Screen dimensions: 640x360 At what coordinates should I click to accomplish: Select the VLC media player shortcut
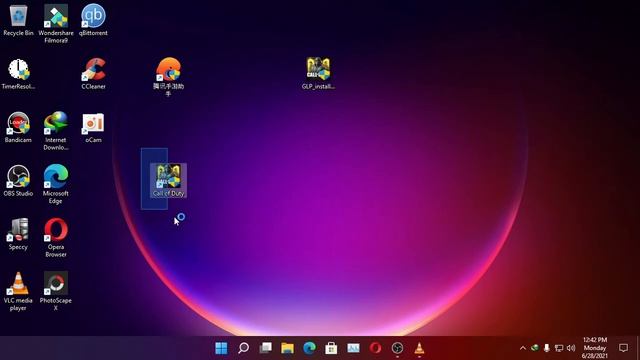18,291
